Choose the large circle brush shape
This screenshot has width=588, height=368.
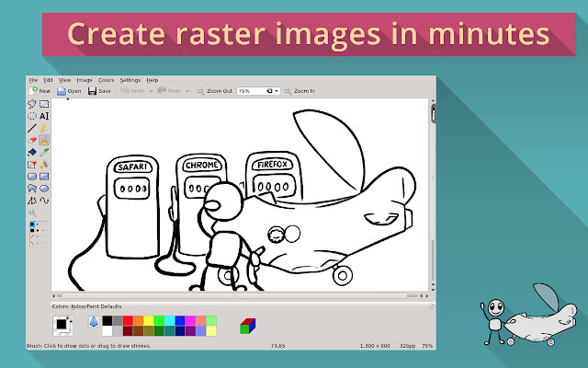(x=32, y=224)
